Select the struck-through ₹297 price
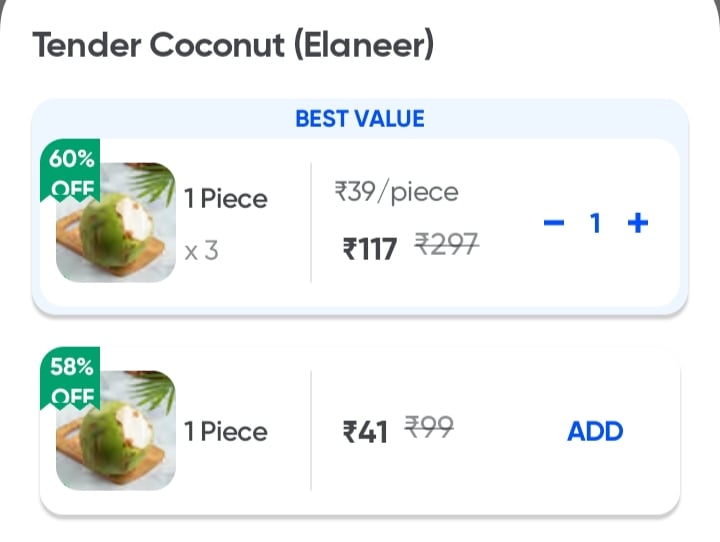 (x=447, y=244)
